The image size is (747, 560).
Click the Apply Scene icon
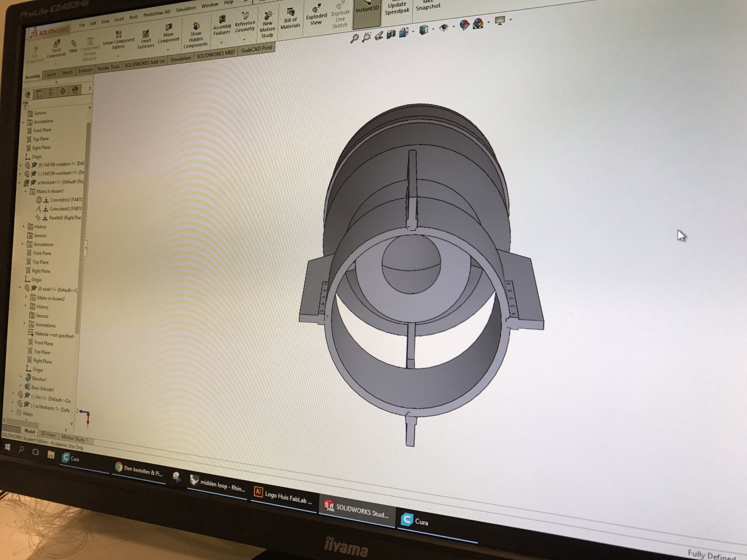[478, 23]
